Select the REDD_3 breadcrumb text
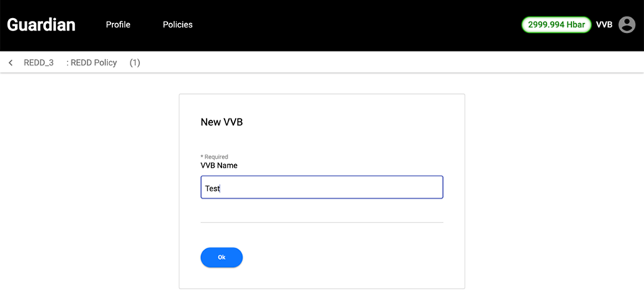644x303 pixels. click(39, 63)
